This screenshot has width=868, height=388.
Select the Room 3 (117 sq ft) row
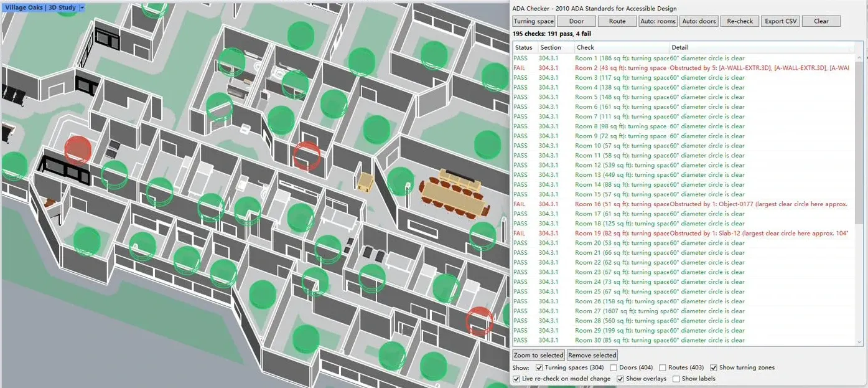click(x=684, y=78)
